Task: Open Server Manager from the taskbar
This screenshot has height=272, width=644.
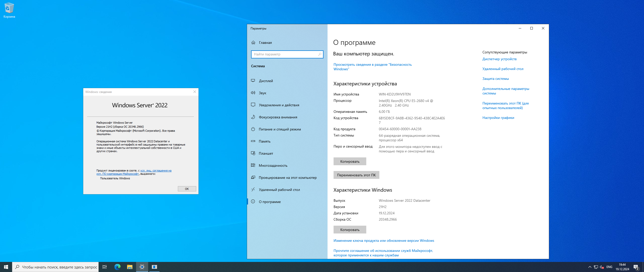Action: [154, 267]
